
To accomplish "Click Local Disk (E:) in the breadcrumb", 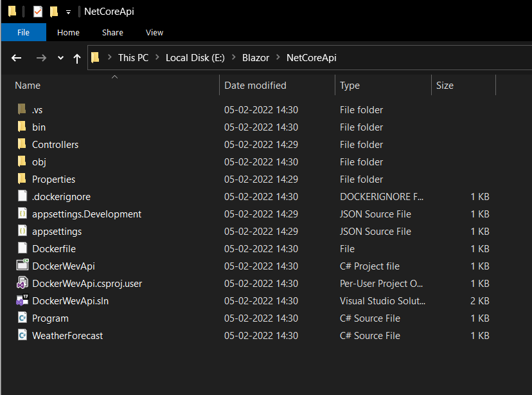I will coord(195,58).
